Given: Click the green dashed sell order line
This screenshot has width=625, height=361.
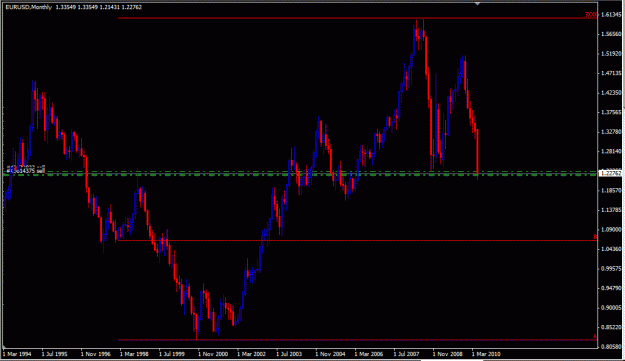Looking at the screenshot, I should click(x=300, y=174).
